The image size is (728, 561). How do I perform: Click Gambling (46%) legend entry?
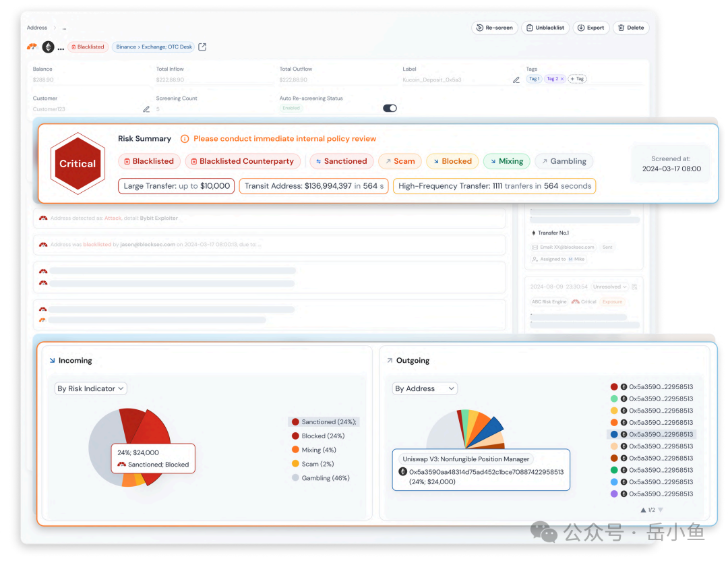click(321, 478)
